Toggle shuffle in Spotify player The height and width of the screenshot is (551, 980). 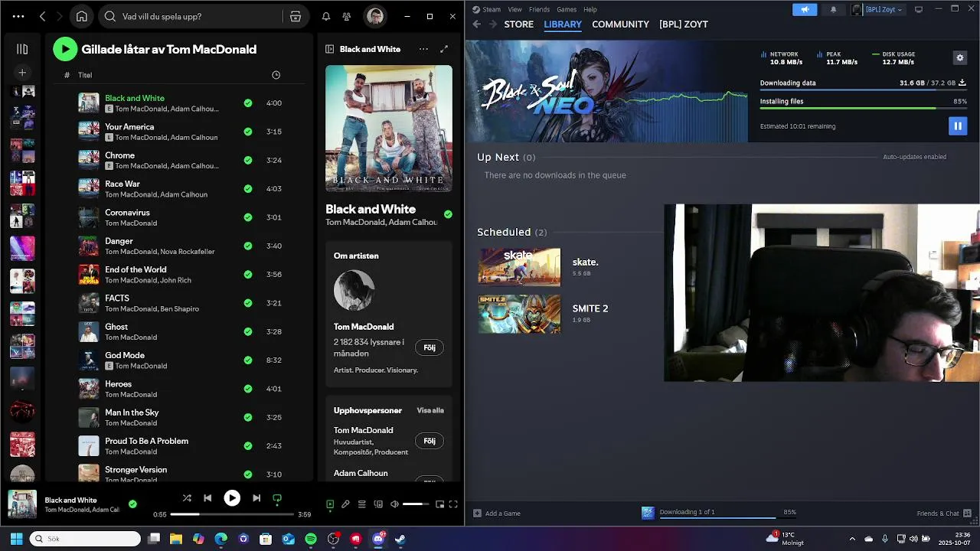pos(187,497)
